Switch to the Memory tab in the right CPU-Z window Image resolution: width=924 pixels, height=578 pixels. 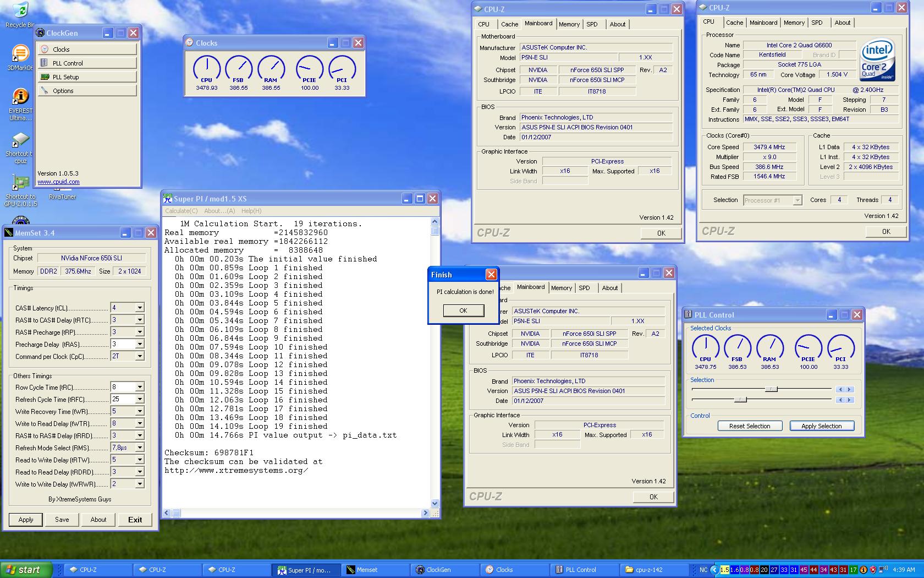pyautogui.click(x=794, y=23)
